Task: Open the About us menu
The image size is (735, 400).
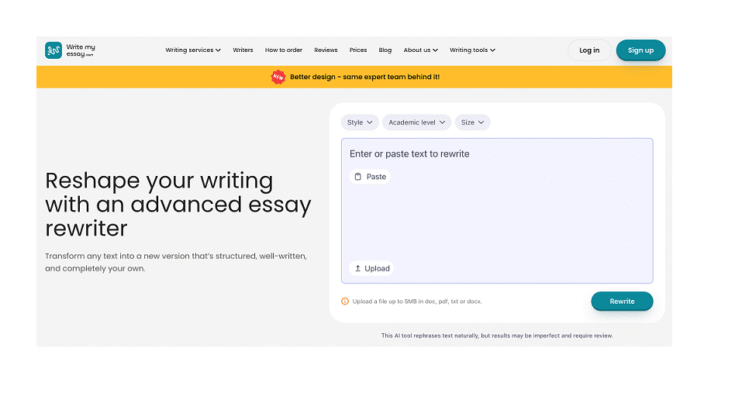Action: point(420,50)
